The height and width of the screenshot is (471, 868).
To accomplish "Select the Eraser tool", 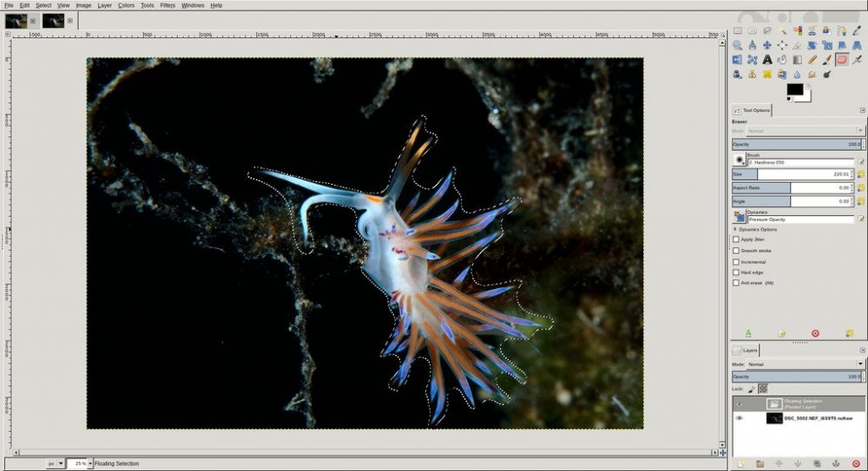I will (842, 60).
